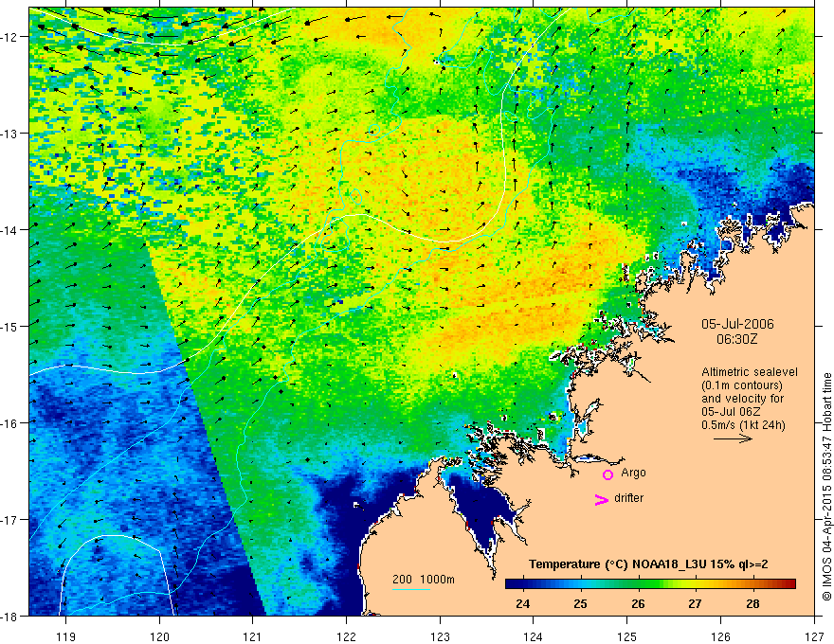Screen dimensions: 834x644
Task: Click the -13 latitude axis label
Action: [x=9, y=134]
